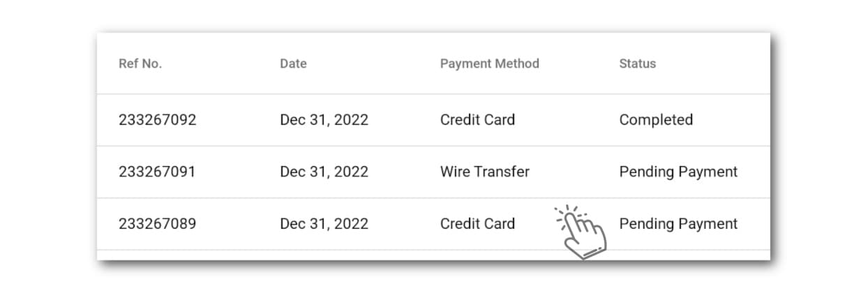The width and height of the screenshot is (868, 293).
Task: Open reference number 233267092
Action: [158, 120]
